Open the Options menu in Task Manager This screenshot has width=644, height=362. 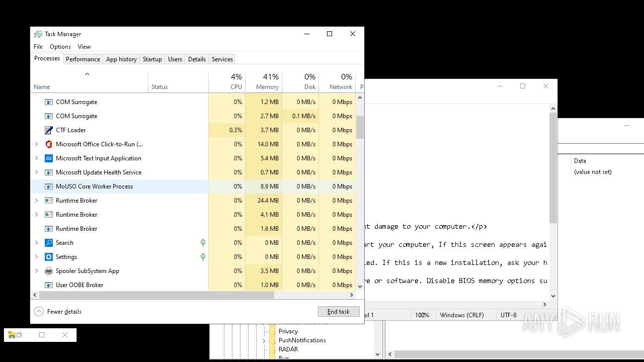point(60,47)
